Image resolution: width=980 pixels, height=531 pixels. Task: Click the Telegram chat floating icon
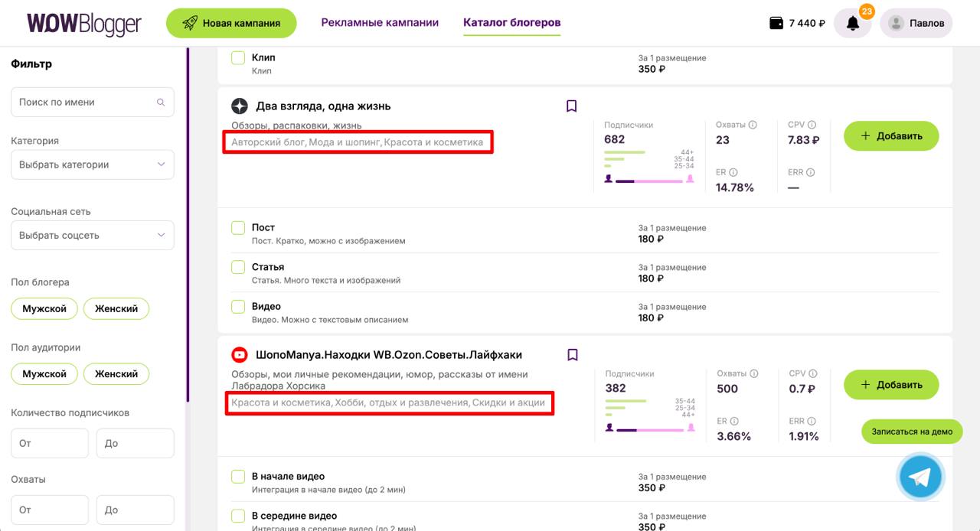coord(920,477)
